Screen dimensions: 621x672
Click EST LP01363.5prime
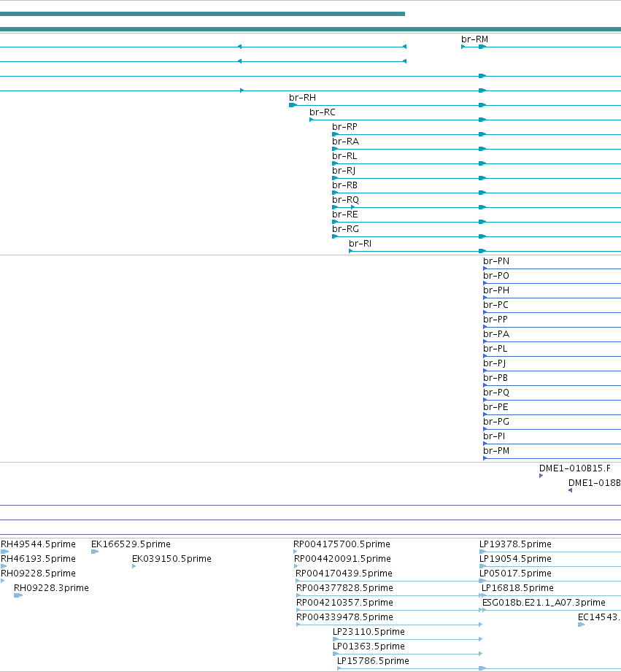(x=369, y=646)
